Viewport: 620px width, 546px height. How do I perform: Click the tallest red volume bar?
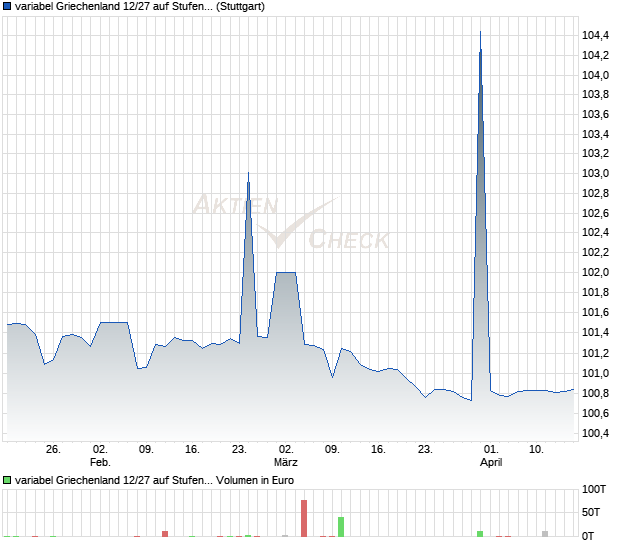(304, 518)
